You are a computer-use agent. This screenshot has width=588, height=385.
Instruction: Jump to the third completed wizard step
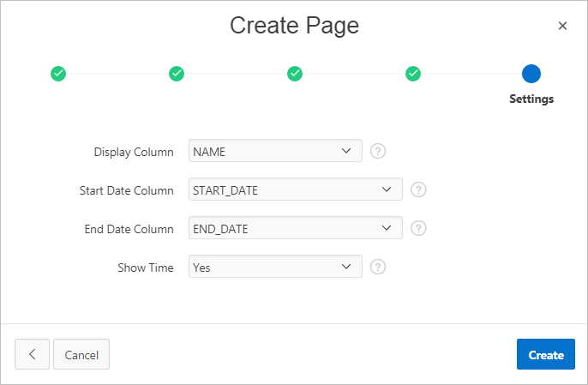coord(295,74)
